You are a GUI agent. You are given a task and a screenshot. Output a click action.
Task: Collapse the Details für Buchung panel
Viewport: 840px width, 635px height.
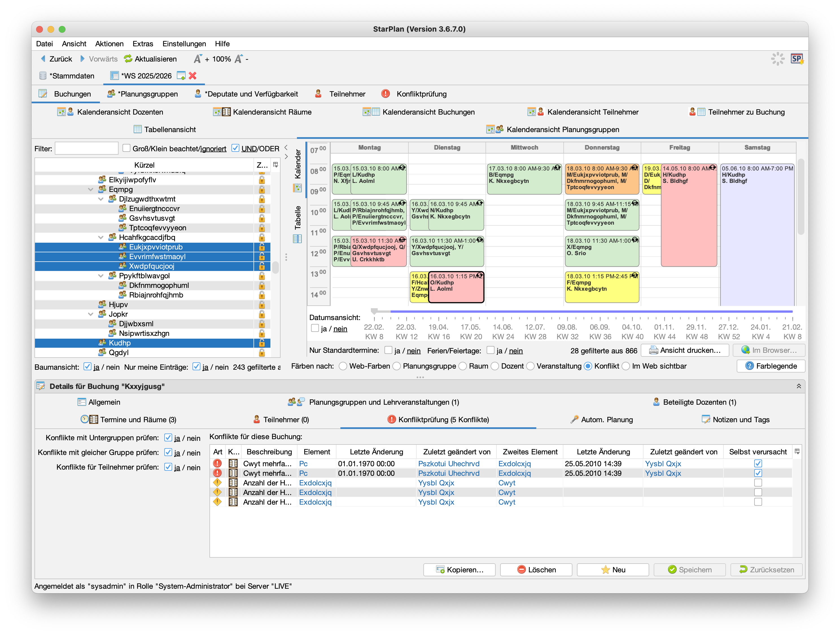coord(799,386)
